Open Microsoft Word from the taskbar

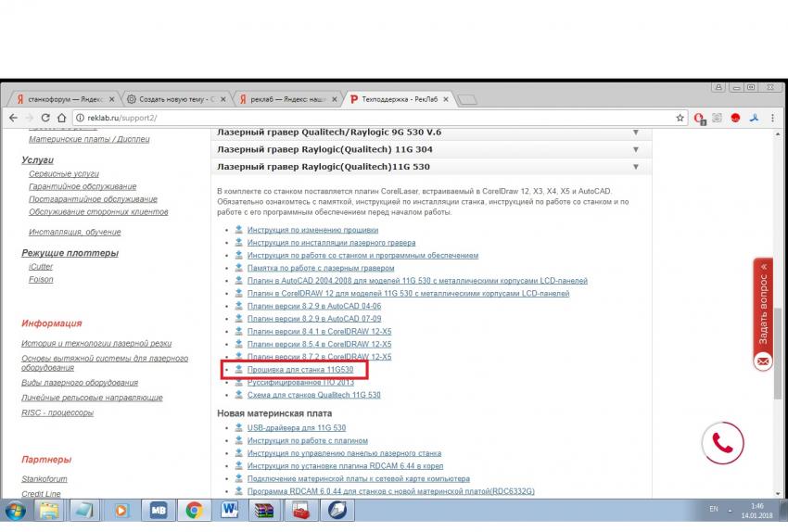click(230, 509)
